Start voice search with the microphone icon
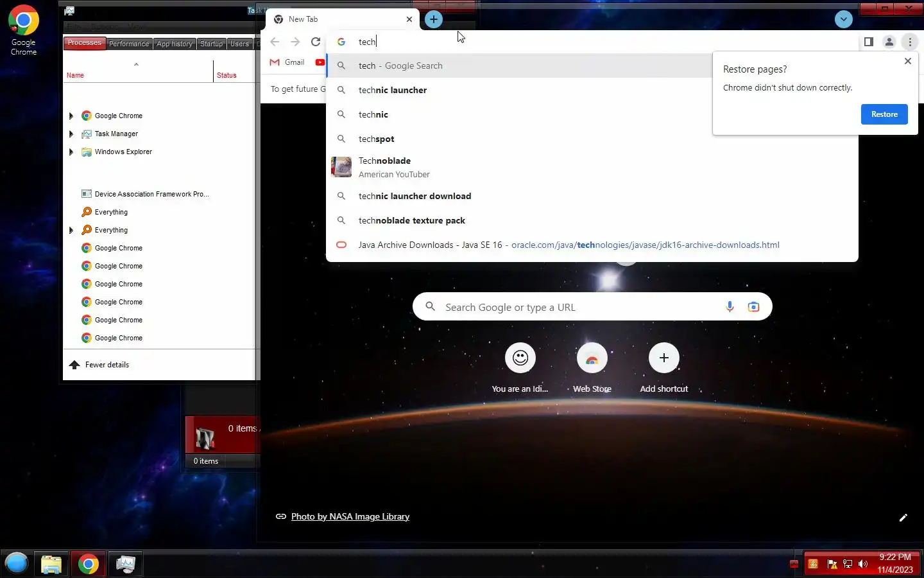 coord(730,307)
